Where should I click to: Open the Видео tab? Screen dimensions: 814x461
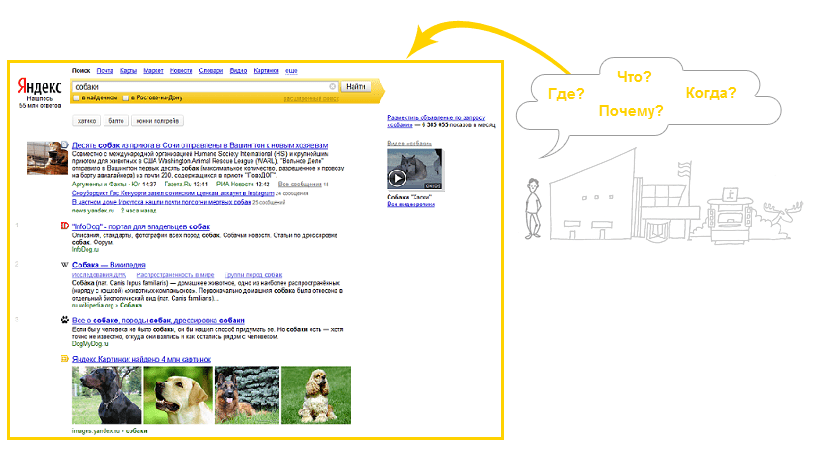238,71
